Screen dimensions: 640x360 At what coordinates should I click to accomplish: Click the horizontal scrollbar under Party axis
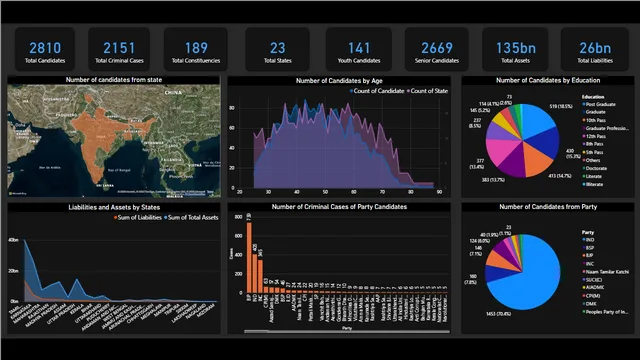(x=347, y=331)
